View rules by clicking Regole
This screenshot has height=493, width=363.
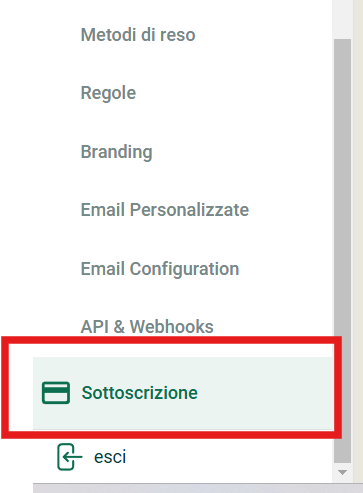pos(108,93)
